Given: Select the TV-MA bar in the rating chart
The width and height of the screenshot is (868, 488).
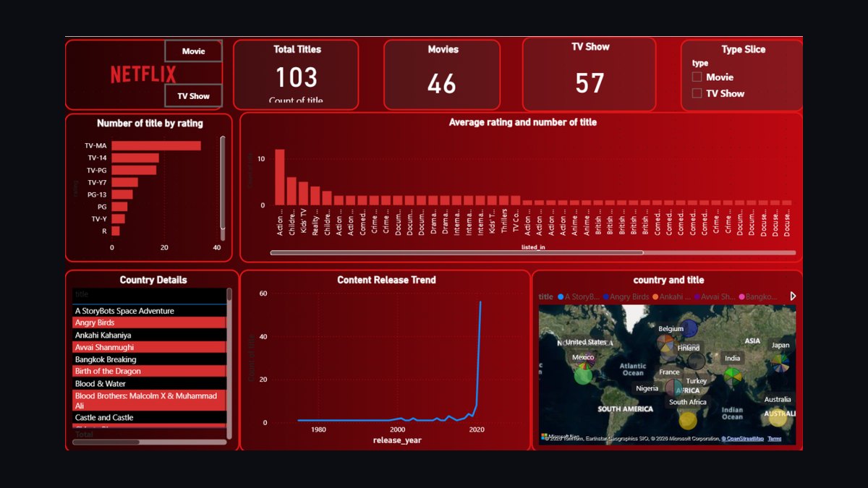Looking at the screenshot, I should 156,146.
